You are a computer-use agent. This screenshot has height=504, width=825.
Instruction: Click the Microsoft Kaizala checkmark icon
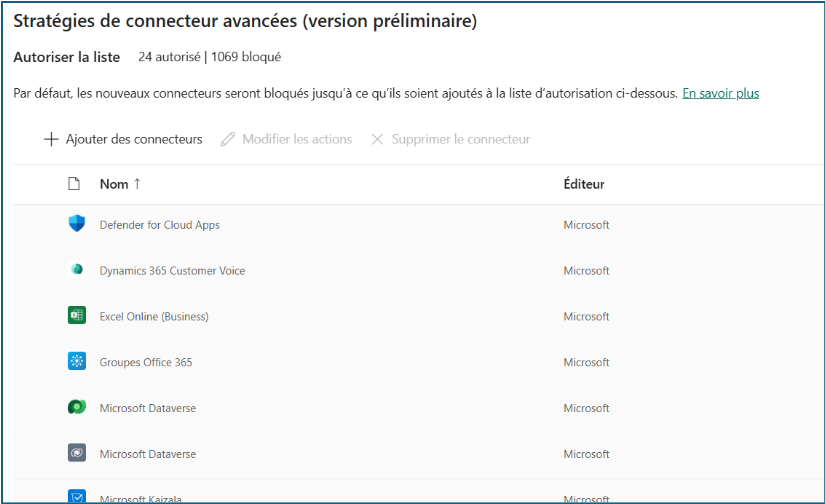click(76, 497)
